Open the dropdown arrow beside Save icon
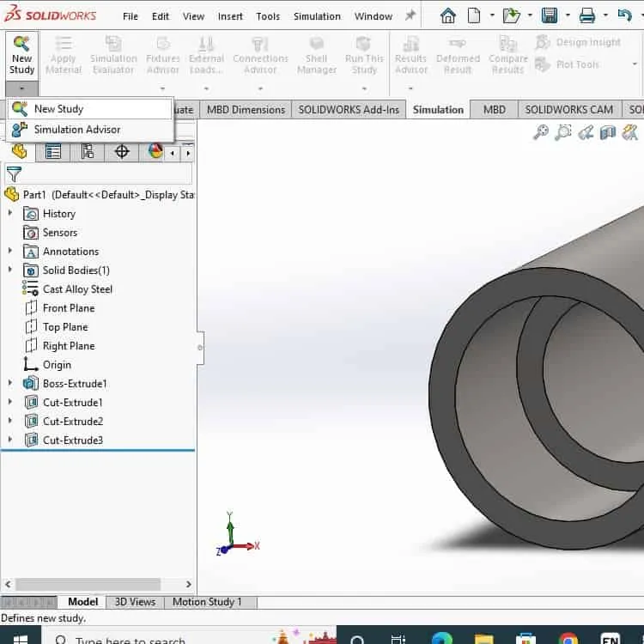 click(568, 15)
